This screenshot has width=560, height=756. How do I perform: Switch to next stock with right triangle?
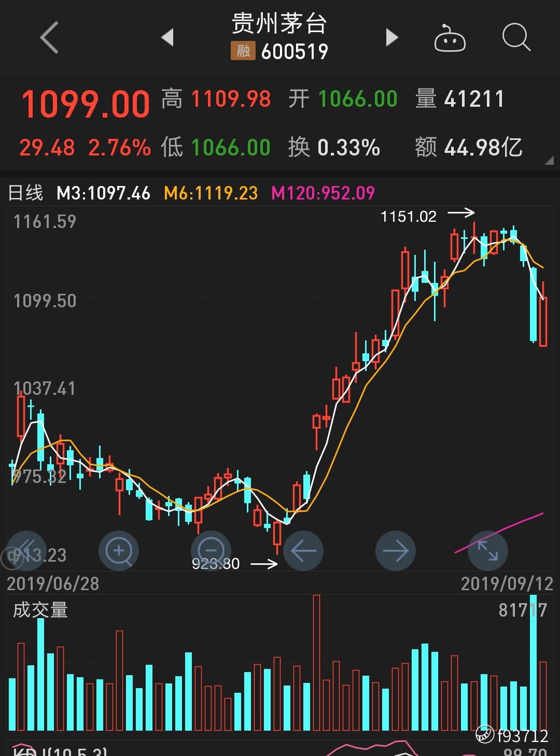coord(392,38)
